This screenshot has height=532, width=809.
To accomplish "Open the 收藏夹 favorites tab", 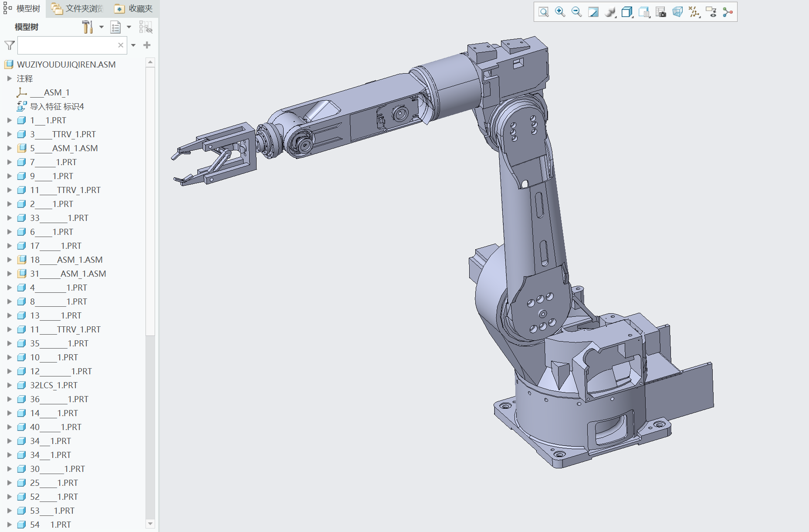I will point(134,9).
